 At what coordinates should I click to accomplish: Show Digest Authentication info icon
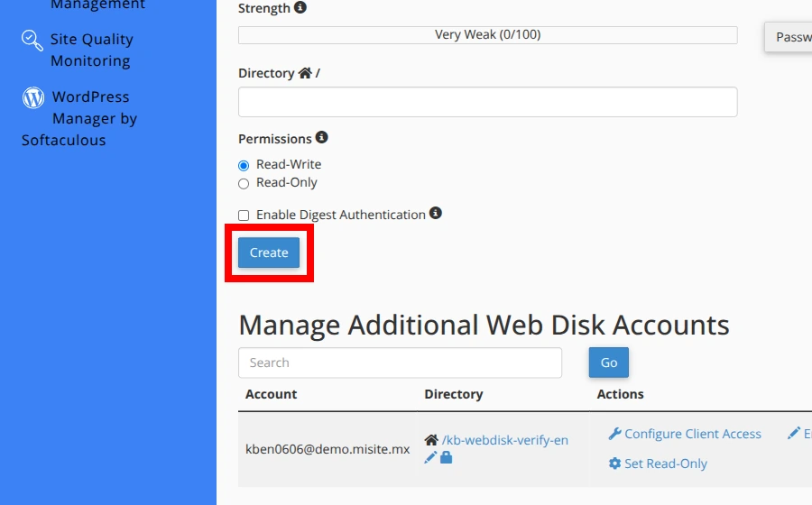coord(436,213)
